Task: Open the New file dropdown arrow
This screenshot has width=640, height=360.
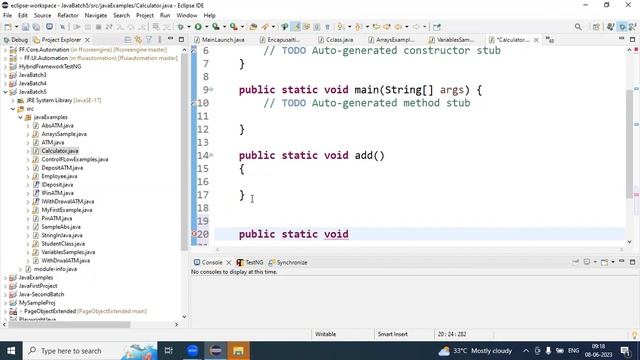Action: click(x=16, y=27)
